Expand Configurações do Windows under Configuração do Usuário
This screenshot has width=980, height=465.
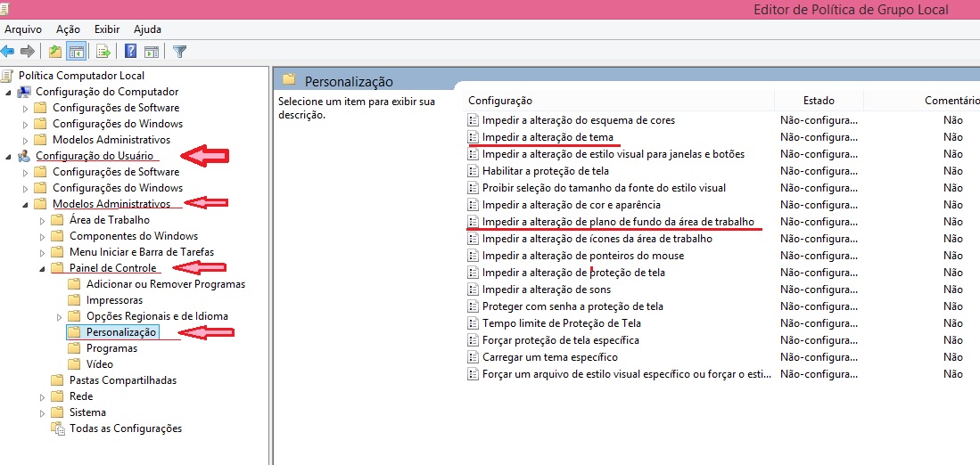[x=26, y=189]
